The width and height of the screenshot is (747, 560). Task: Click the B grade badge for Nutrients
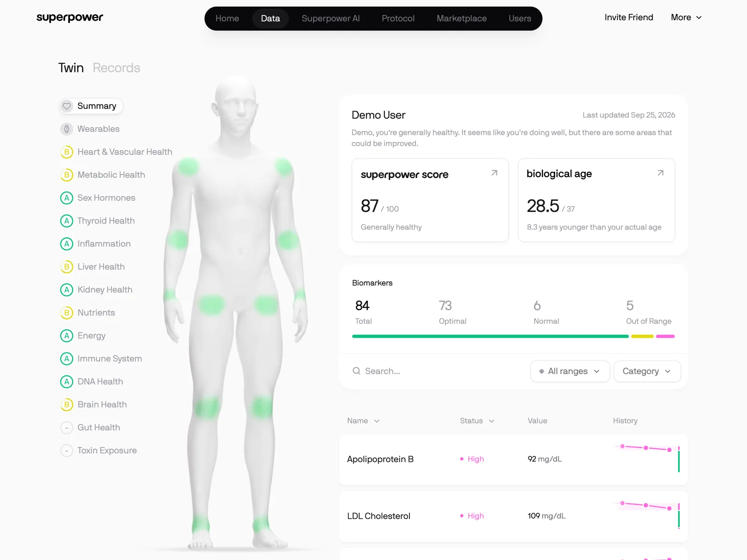tap(67, 312)
